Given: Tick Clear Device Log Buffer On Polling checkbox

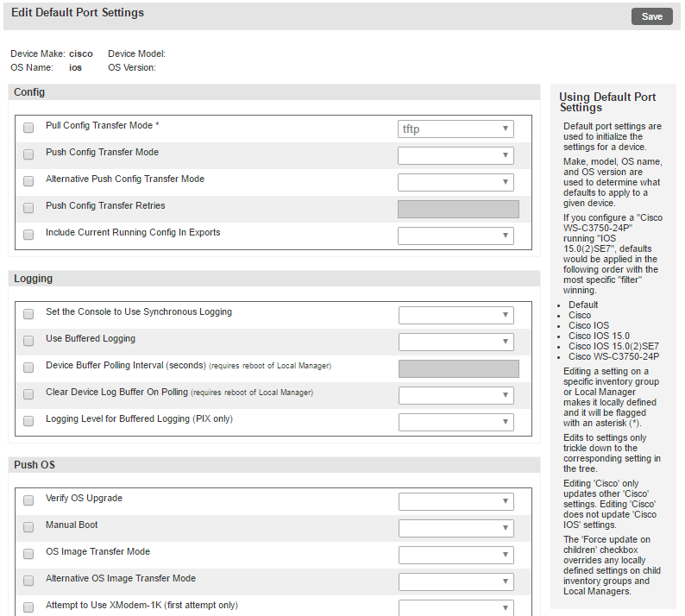Looking at the screenshot, I should tap(28, 394).
